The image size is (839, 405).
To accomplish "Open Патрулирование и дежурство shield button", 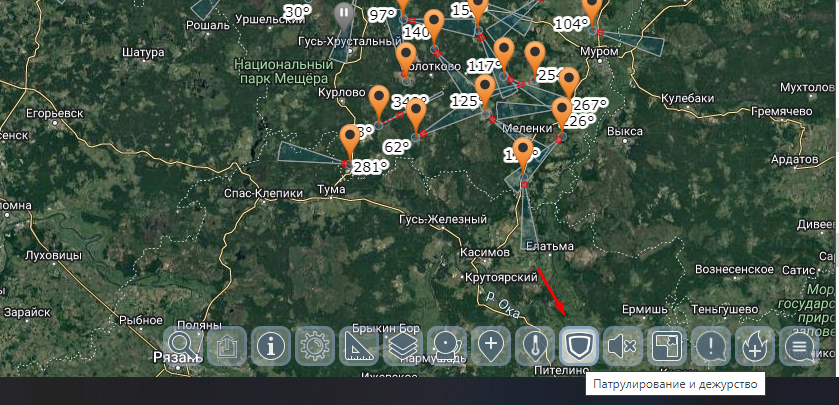I will click(x=579, y=347).
